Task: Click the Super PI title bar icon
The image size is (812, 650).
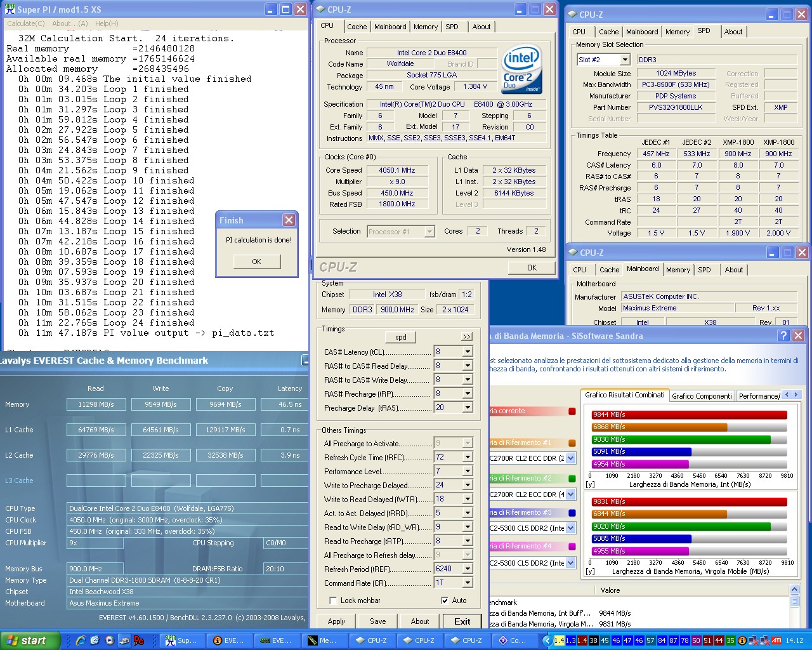Action: [10, 9]
